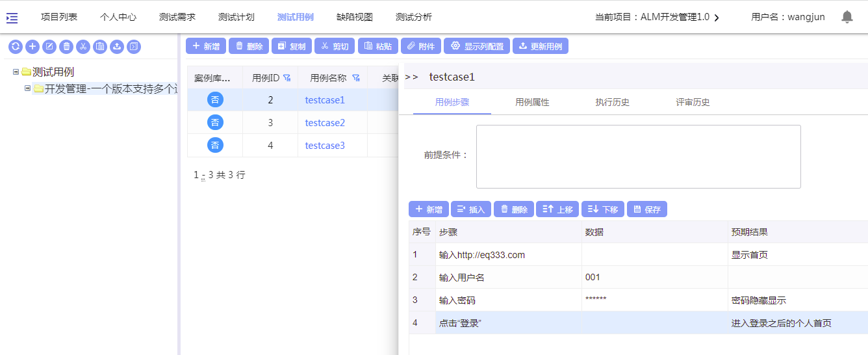Click the edit pencil icon above the tree

coord(49,46)
